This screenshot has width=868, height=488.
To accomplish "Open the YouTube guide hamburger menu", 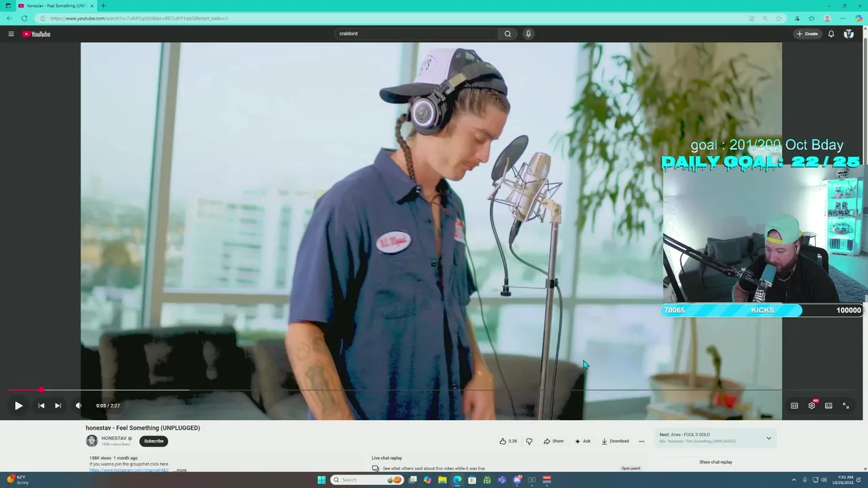I will tap(11, 34).
